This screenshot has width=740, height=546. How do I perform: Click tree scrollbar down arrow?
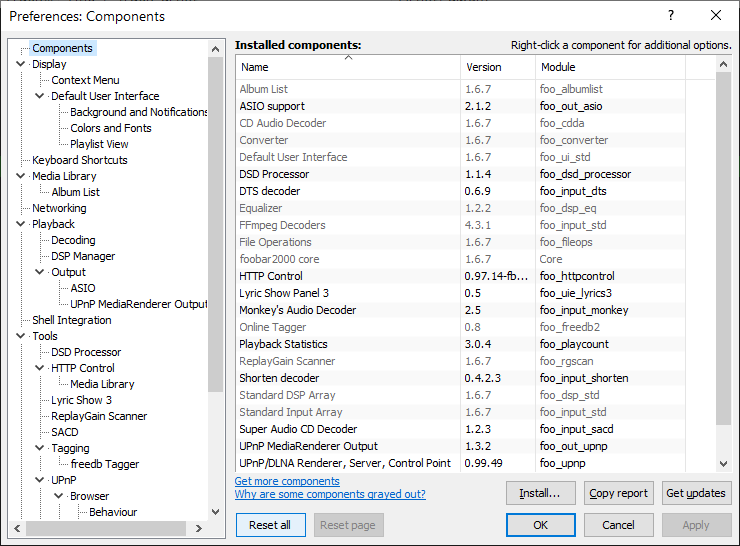[215, 512]
